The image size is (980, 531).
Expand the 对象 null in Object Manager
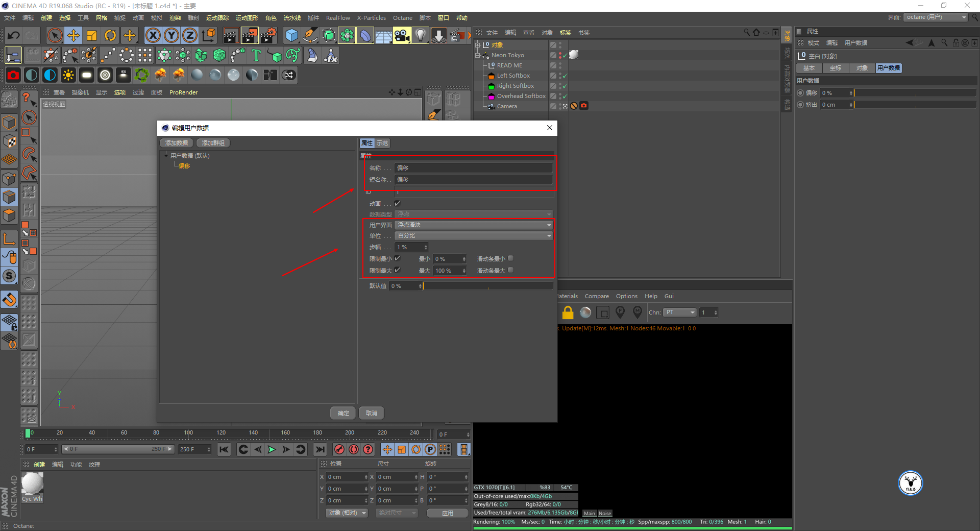coord(478,45)
